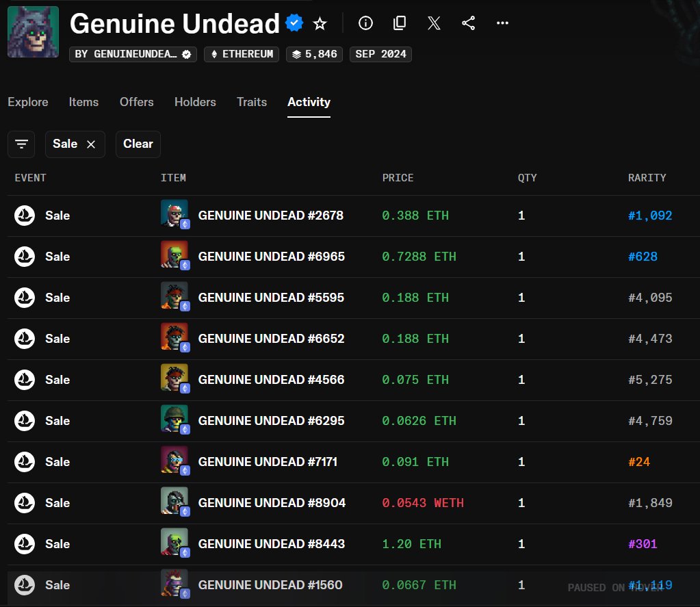
Task: Open thumbnail of Genuine Undead #6295
Action: click(x=174, y=419)
